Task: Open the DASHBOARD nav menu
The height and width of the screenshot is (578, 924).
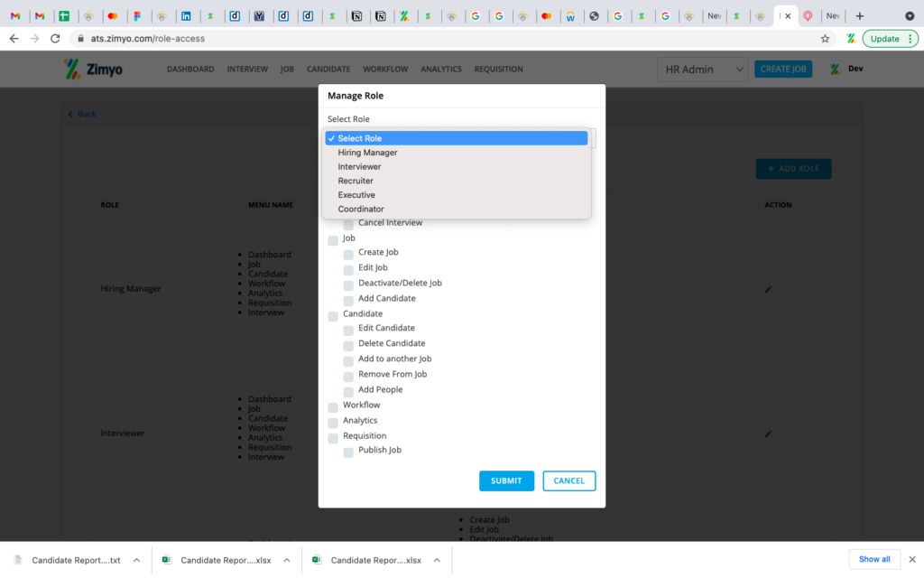Action: [x=190, y=69]
